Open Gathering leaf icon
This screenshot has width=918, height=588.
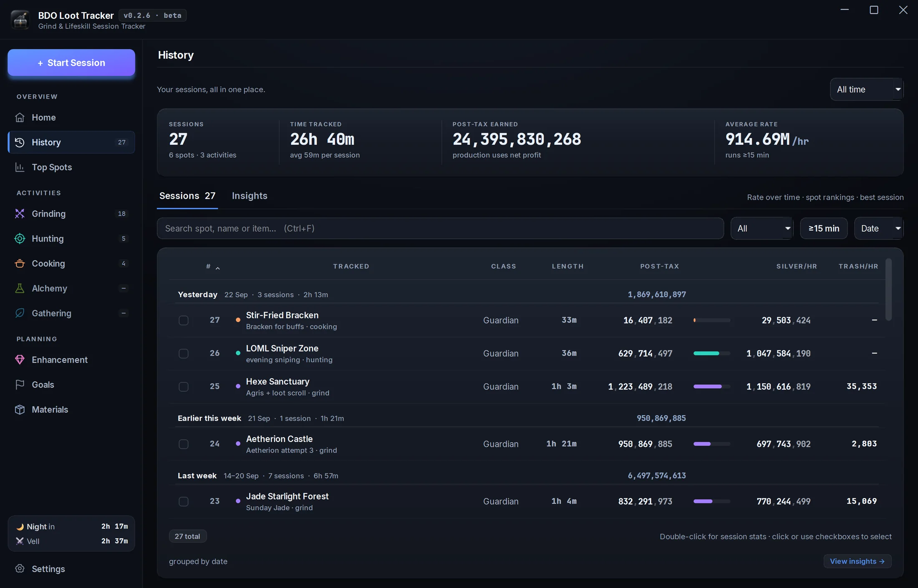[20, 313]
